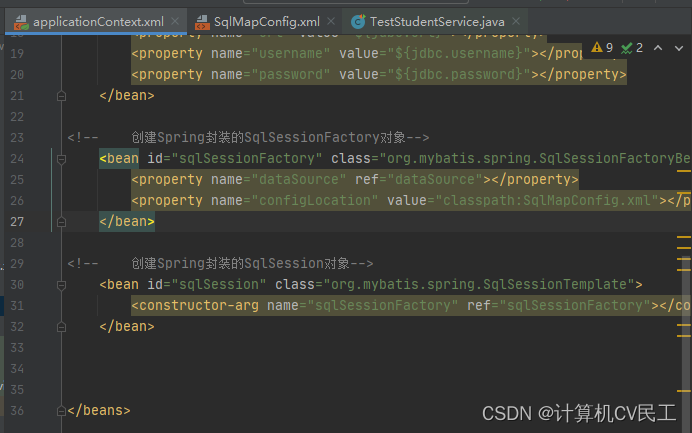Screen dimensions: 692x433
Task: Click the closing </bean> tag on line 32
Action: (127, 327)
